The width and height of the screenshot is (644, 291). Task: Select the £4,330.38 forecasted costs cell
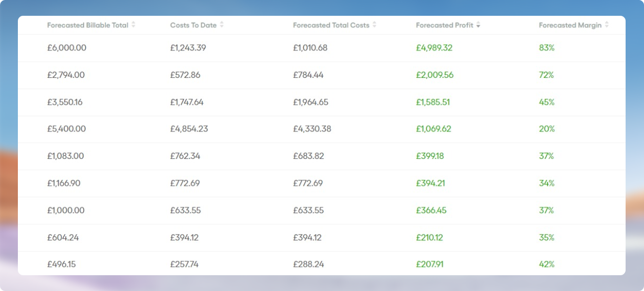pyautogui.click(x=312, y=129)
